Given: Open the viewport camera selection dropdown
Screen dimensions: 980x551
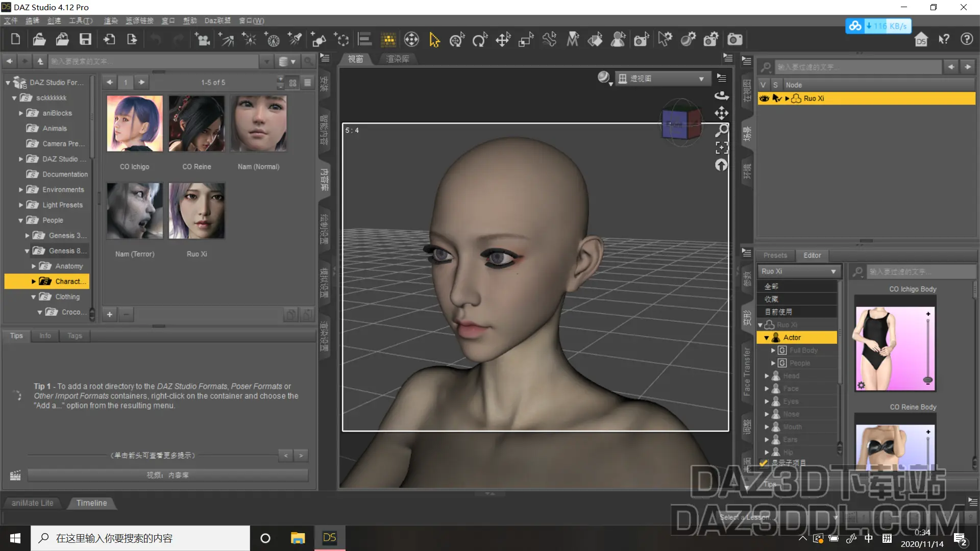Looking at the screenshot, I should pos(663,79).
